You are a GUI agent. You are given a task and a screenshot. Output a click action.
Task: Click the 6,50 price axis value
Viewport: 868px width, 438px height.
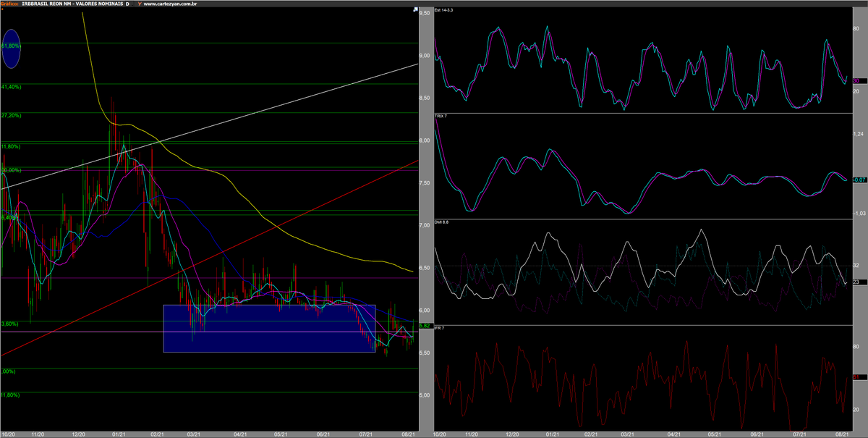425,268
